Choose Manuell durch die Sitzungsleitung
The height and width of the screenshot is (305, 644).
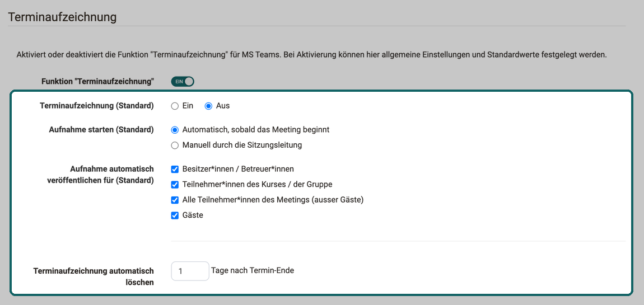[x=175, y=146]
